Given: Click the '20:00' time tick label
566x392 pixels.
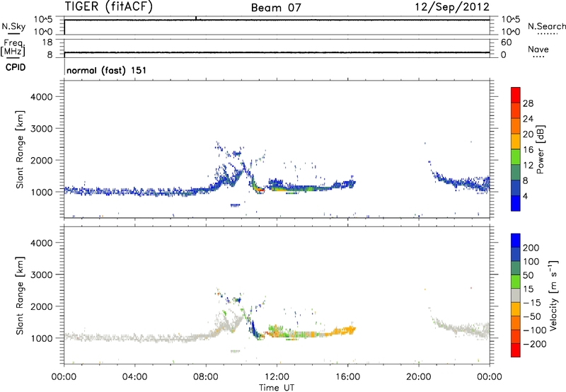Looking at the screenshot, I should [418, 377].
